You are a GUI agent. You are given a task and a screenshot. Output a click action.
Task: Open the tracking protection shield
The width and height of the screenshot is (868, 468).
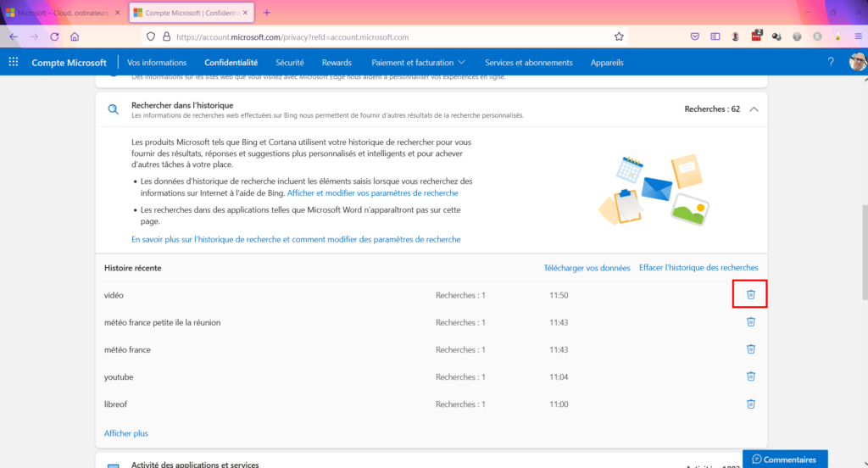(x=151, y=36)
